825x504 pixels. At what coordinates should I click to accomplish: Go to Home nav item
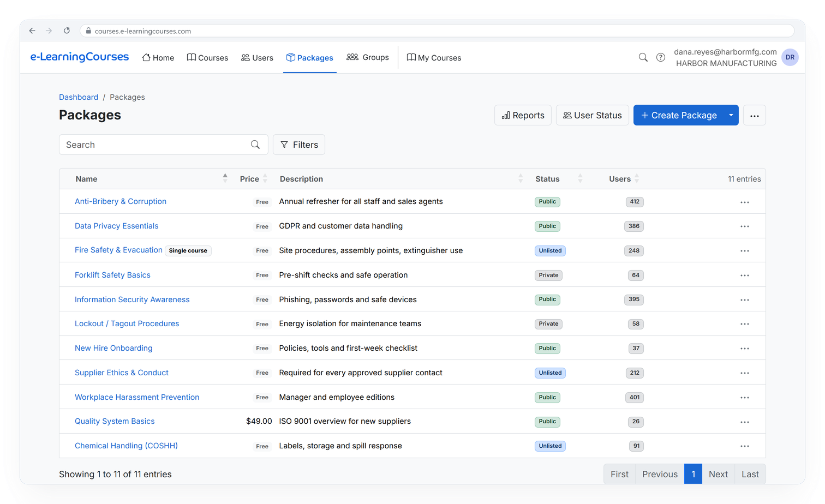click(158, 58)
